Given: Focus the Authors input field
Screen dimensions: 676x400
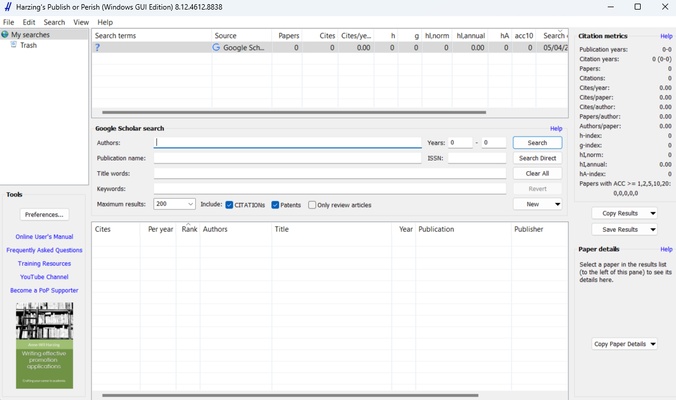Looking at the screenshot, I should (x=288, y=143).
